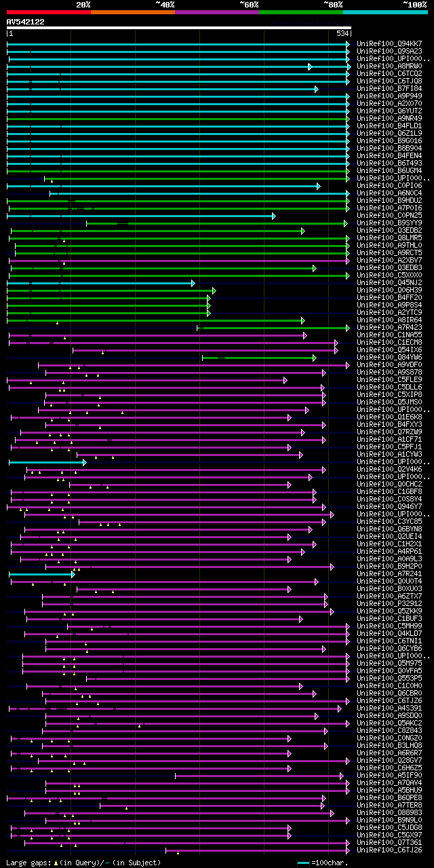Open hit UniRef100_P32912
The width and height of the screenshot is (434, 868).
[391, 603]
